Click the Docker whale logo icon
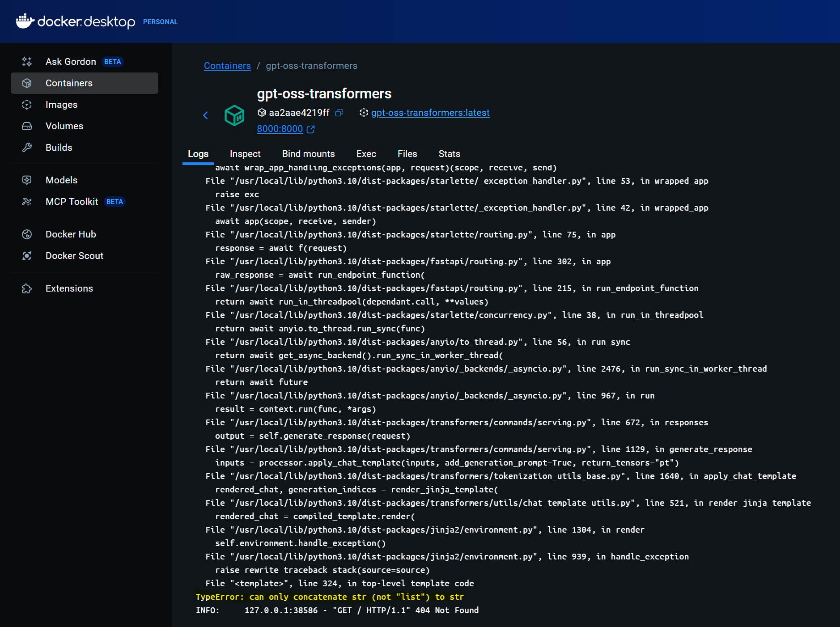The image size is (840, 627). pyautogui.click(x=25, y=21)
